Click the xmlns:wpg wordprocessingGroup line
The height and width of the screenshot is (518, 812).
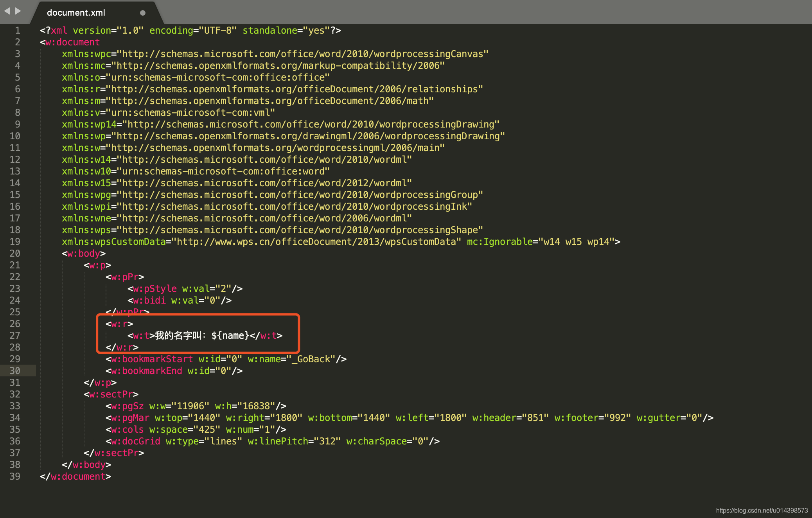[x=273, y=195]
